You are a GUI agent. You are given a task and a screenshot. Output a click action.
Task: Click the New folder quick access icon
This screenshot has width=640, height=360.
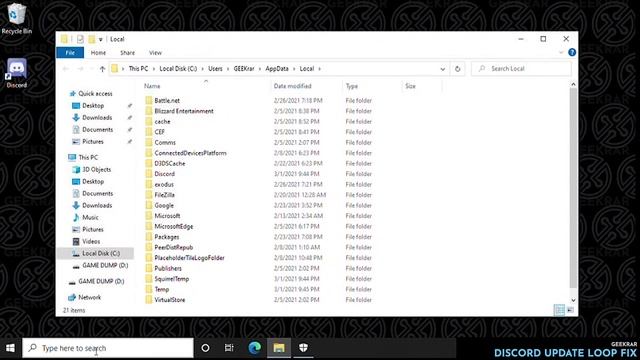92,39
